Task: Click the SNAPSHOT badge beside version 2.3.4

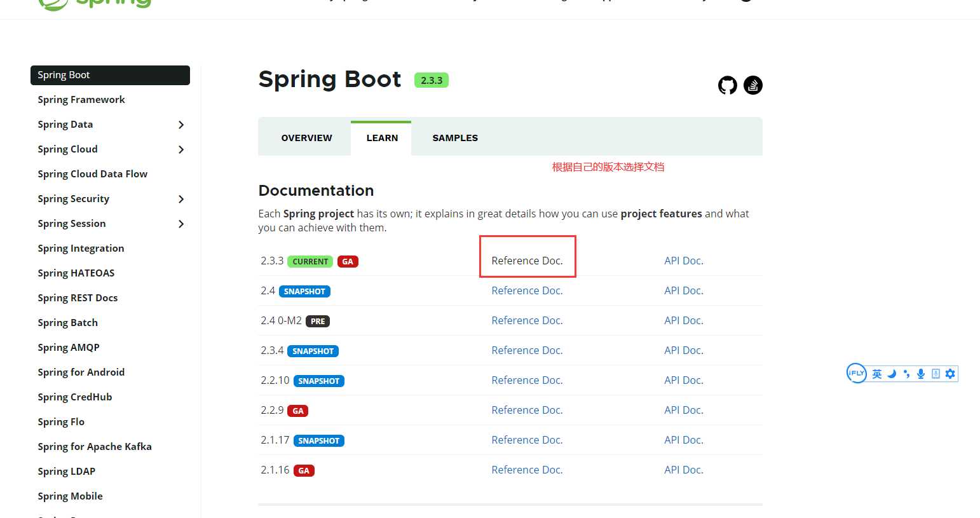Action: coord(313,351)
